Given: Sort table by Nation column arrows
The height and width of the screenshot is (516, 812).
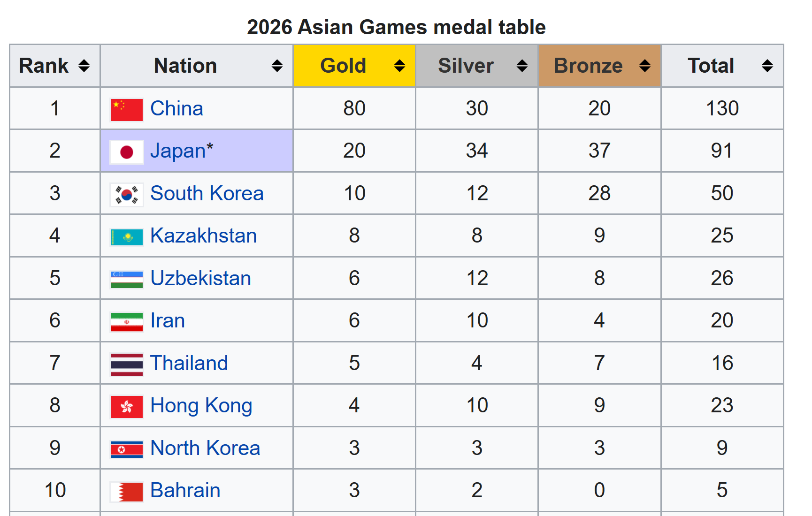Looking at the screenshot, I should [x=277, y=66].
